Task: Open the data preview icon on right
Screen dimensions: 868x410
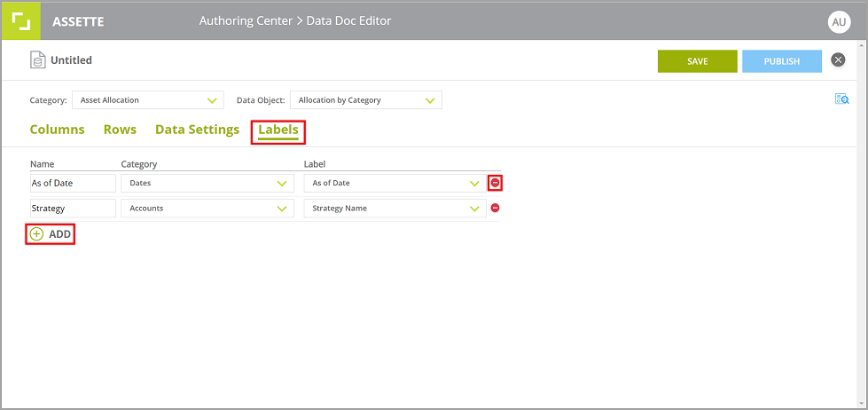Action: (842, 99)
